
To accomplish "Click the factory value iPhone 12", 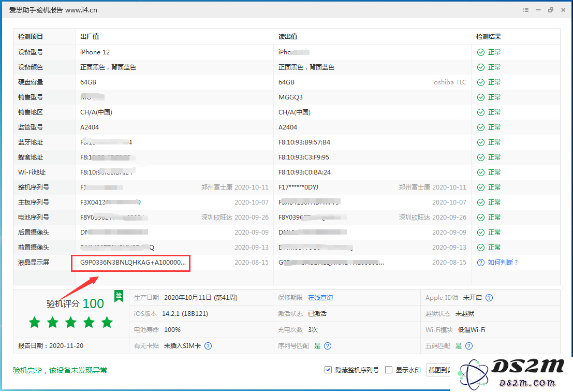I will pyautogui.click(x=95, y=52).
